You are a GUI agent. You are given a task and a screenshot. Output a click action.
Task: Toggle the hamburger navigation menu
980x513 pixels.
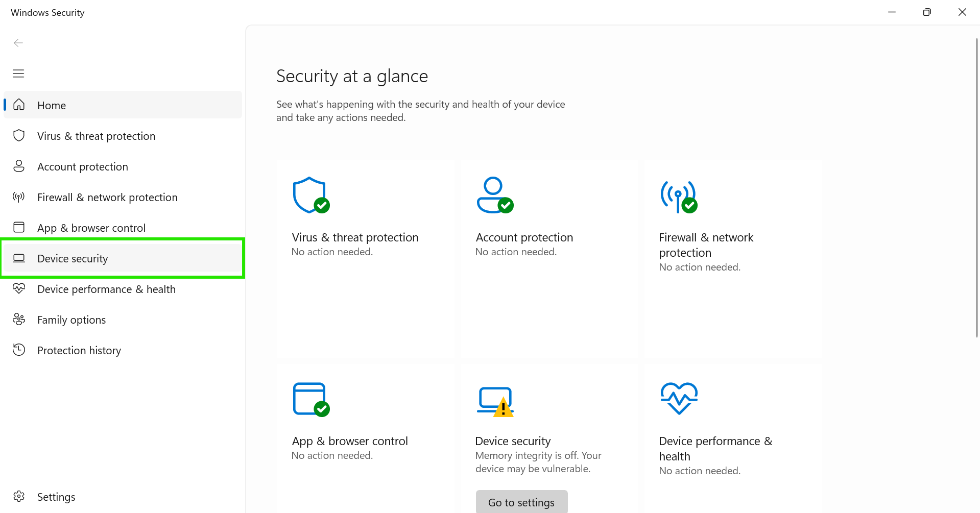(x=18, y=74)
